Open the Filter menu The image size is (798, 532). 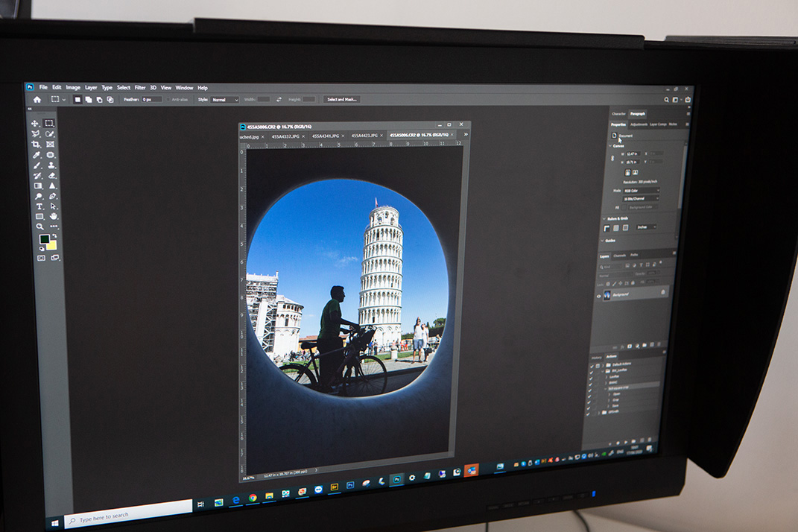(x=139, y=88)
